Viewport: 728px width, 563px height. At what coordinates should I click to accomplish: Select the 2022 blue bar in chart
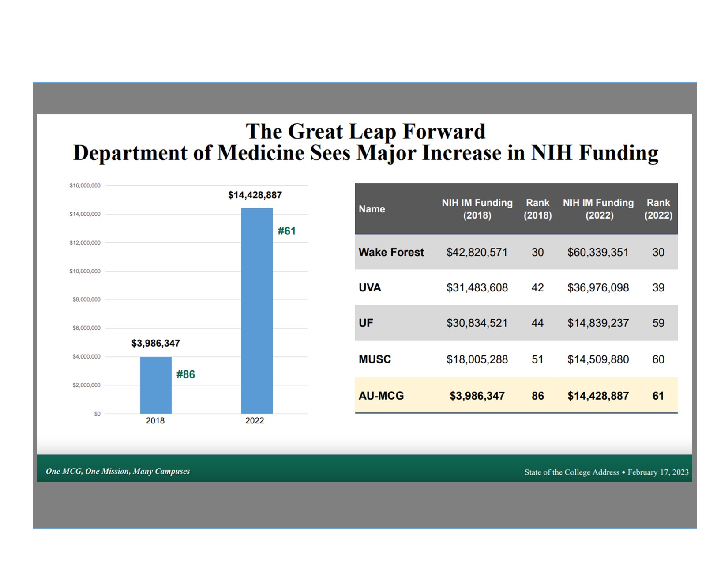click(257, 311)
